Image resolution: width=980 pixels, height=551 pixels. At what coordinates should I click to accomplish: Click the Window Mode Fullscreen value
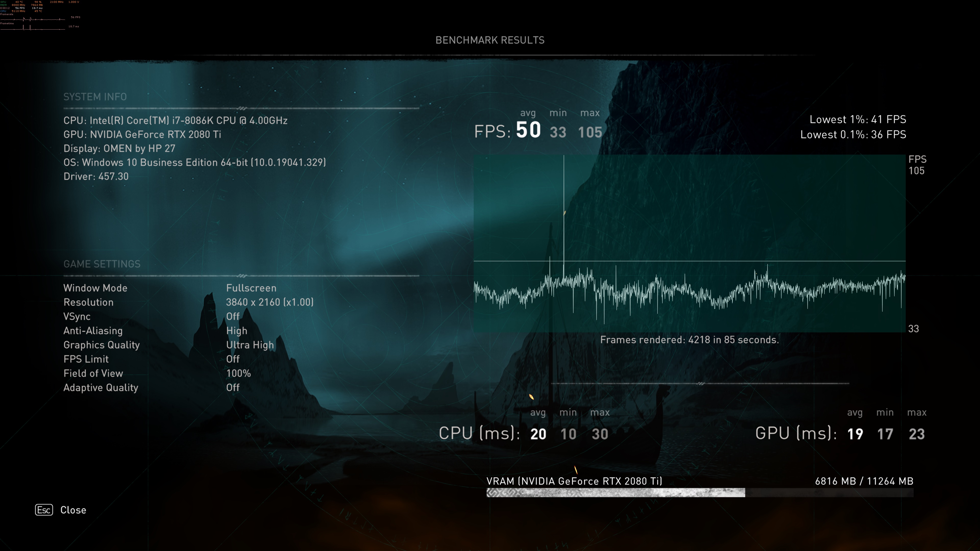[x=251, y=288]
